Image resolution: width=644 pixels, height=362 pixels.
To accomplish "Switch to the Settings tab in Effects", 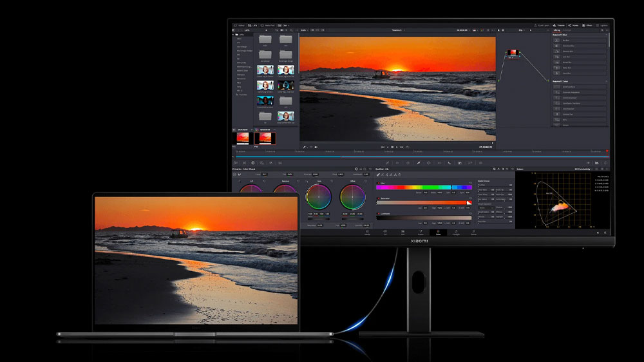I will pos(567,30).
